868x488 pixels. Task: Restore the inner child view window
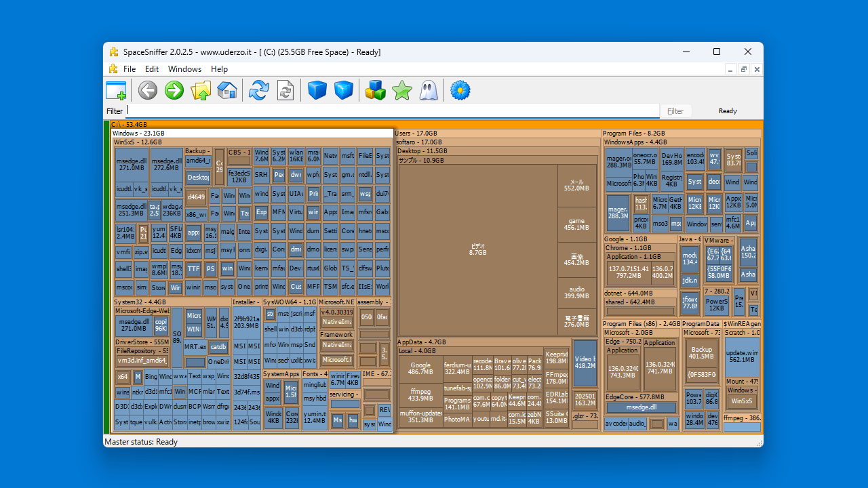(x=744, y=69)
